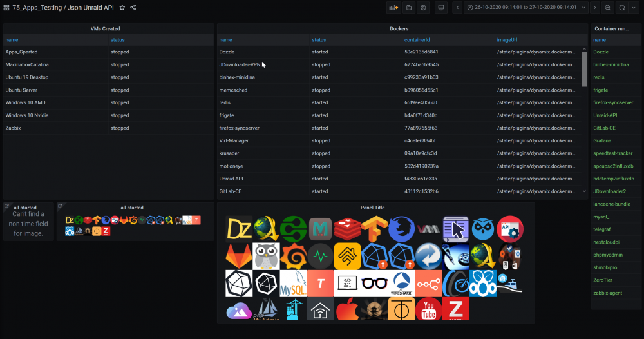The width and height of the screenshot is (644, 339).
Task: Click the Dockers table scrollbar thumb
Action: coord(584,69)
